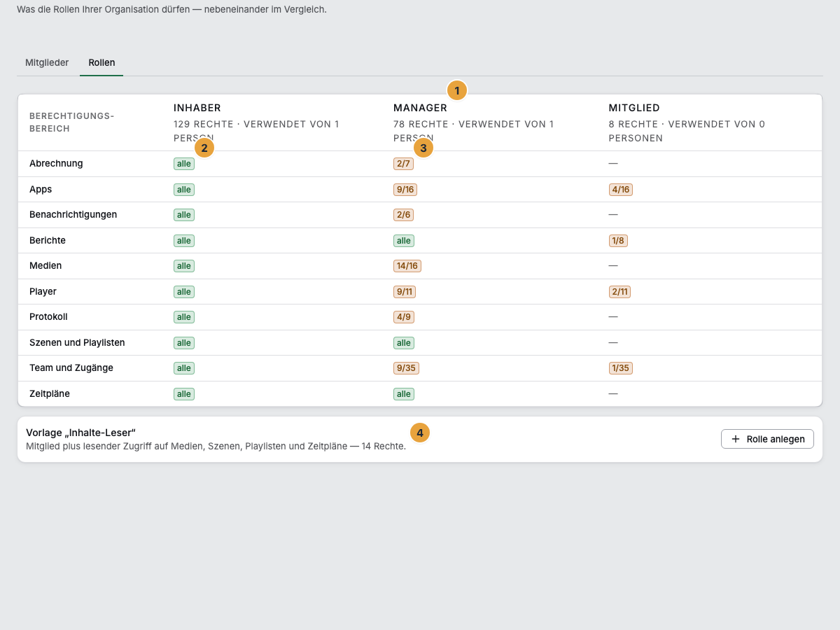Click the Vorlage „Inhalte-Leser“ title
The height and width of the screenshot is (630, 840).
click(80, 433)
